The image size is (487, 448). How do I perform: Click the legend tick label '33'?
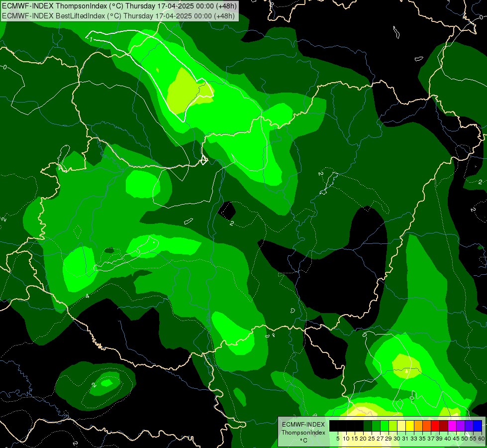(x=414, y=439)
